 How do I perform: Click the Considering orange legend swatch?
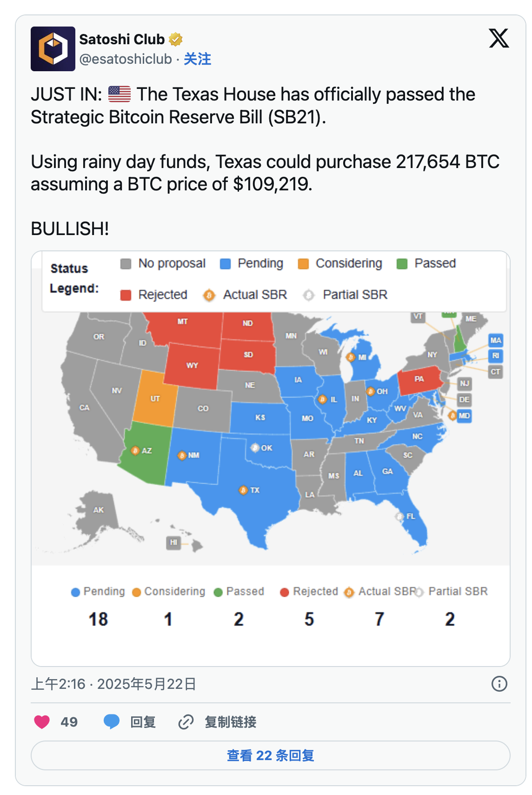click(303, 264)
